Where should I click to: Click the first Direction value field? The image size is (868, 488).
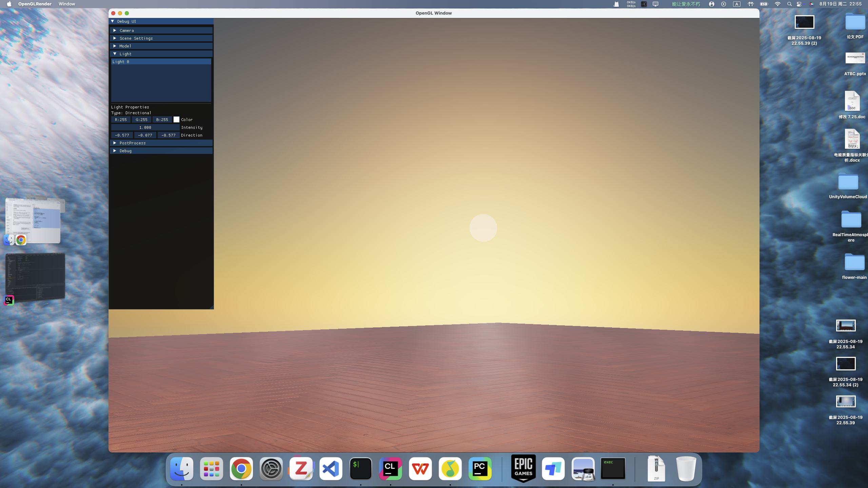(122, 135)
